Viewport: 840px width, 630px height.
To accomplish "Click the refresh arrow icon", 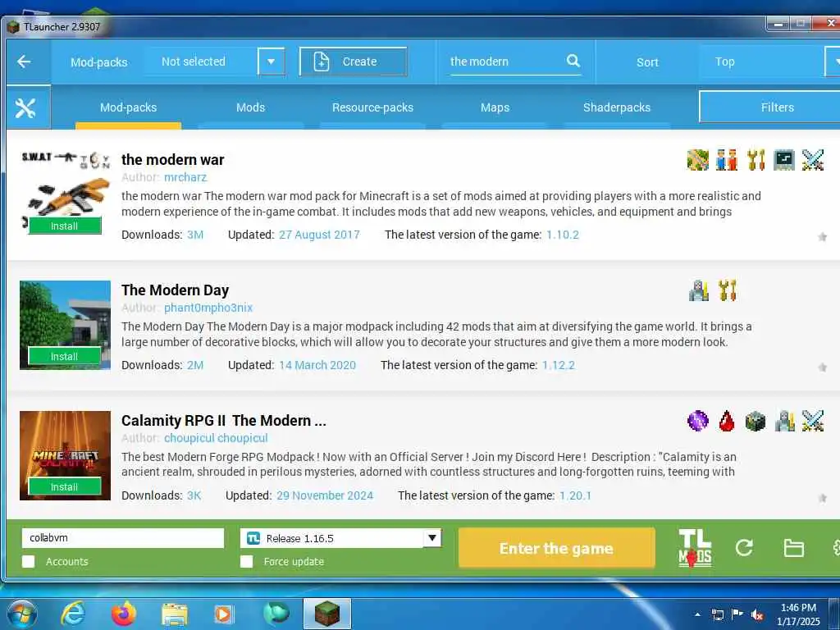I will coord(744,547).
